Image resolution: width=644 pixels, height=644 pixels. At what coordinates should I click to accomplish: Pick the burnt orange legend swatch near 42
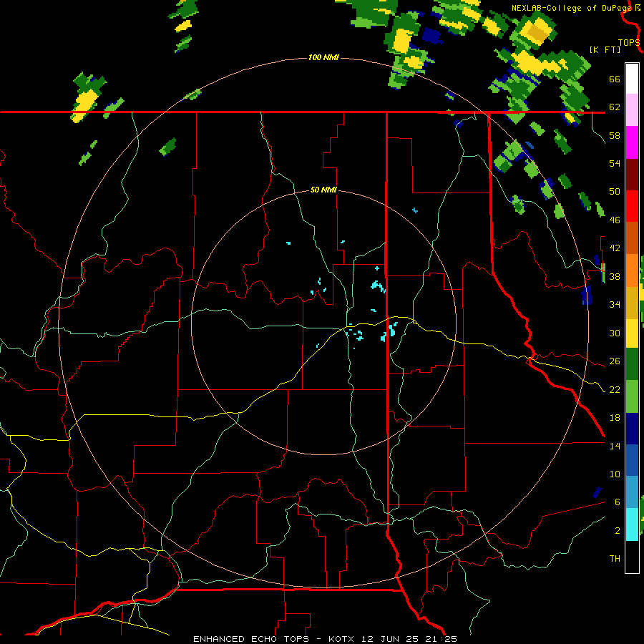tap(632, 238)
